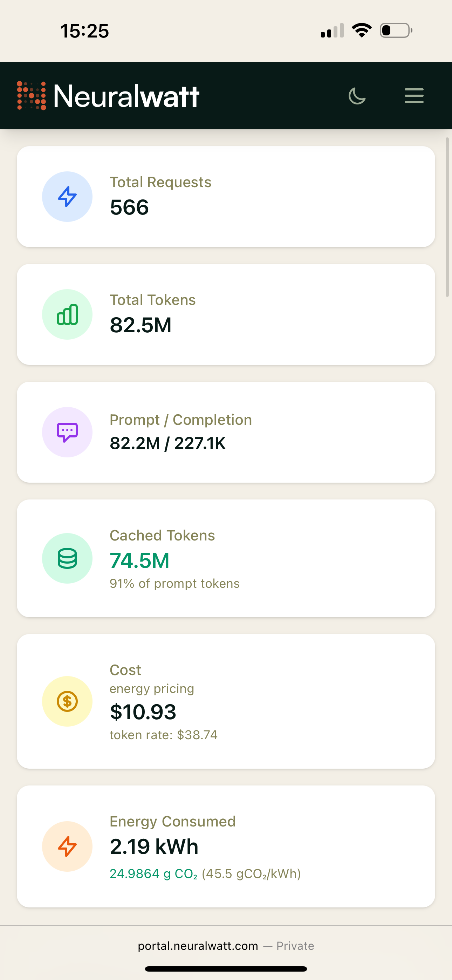Image resolution: width=452 pixels, height=980 pixels.
Task: Click the blue lightning Total Requests icon
Action: [x=67, y=197]
